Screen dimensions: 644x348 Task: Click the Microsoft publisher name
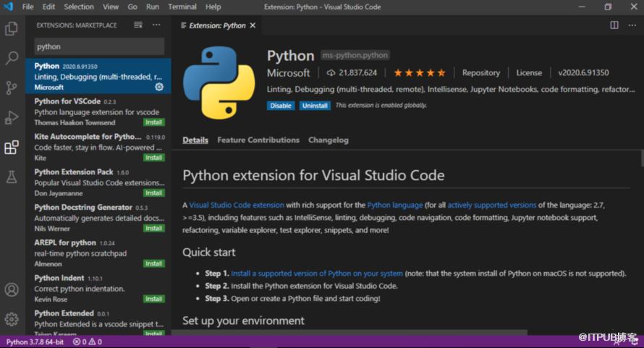click(288, 73)
